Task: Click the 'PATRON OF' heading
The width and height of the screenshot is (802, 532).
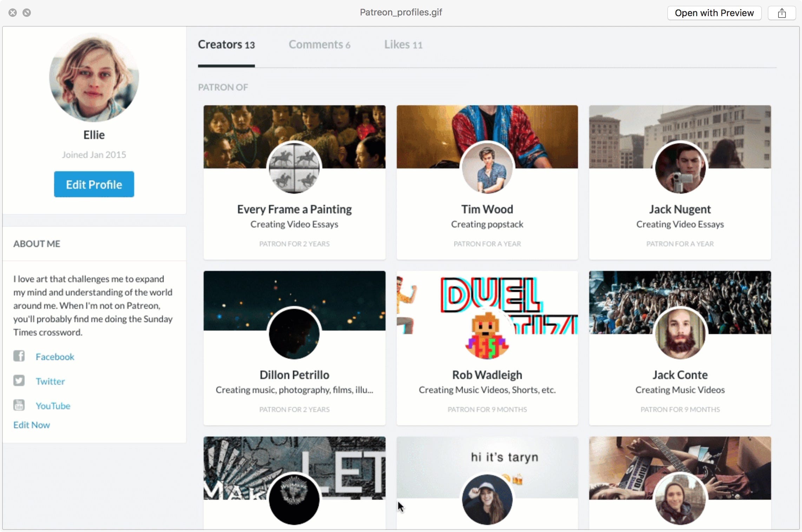Action: [x=223, y=87]
